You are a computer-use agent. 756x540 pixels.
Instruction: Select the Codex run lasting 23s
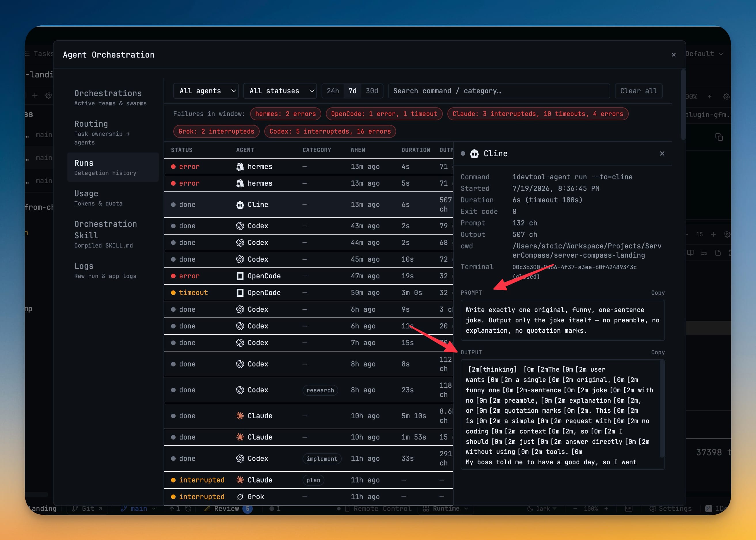coord(308,390)
